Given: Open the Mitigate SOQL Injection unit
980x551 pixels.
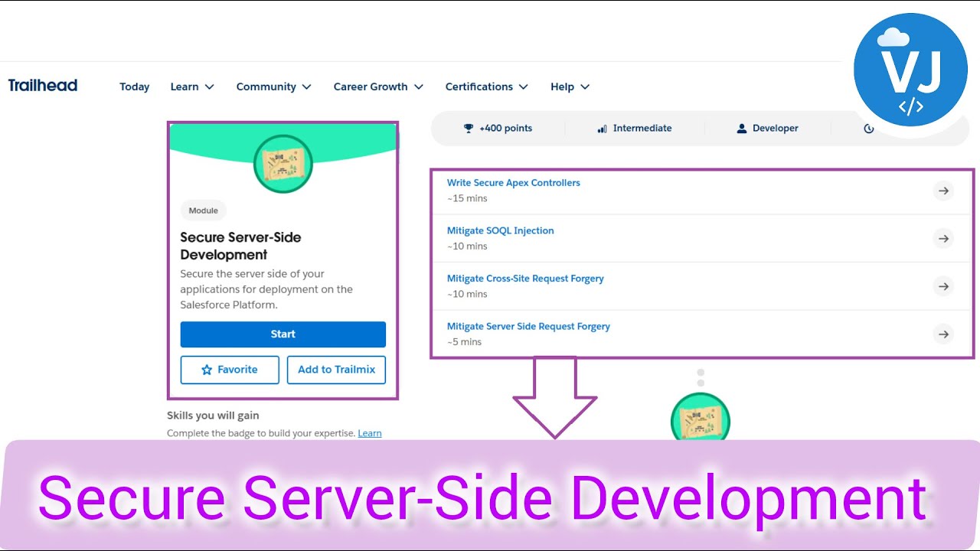Looking at the screenshot, I should click(x=501, y=230).
